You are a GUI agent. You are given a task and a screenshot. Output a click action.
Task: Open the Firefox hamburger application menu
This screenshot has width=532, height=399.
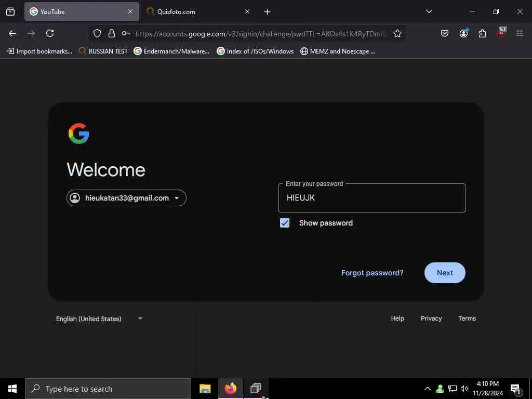[520, 33]
